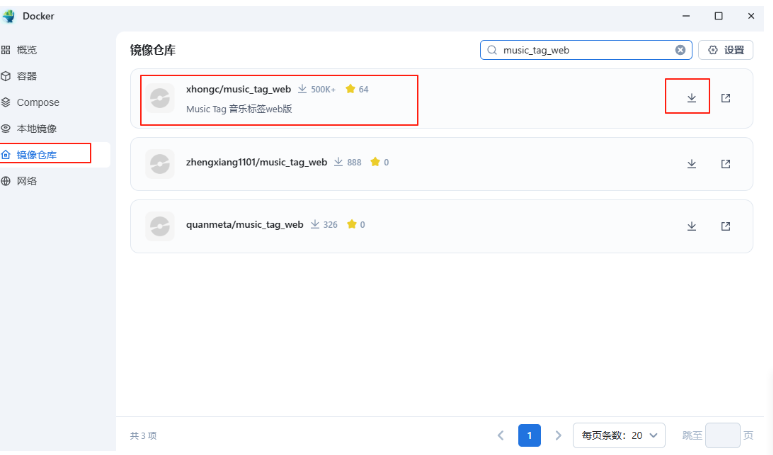Open the 设置 settings button
The image size is (773, 455).
coord(726,50)
